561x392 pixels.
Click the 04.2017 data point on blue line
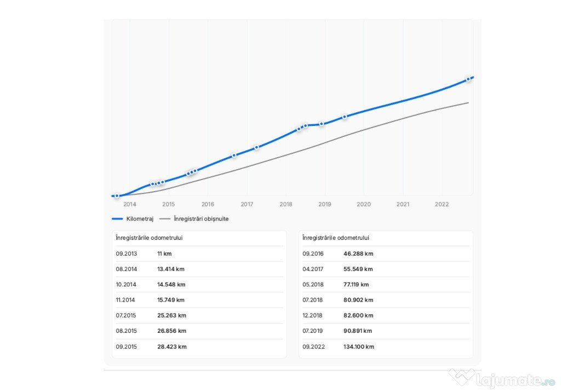256,147
